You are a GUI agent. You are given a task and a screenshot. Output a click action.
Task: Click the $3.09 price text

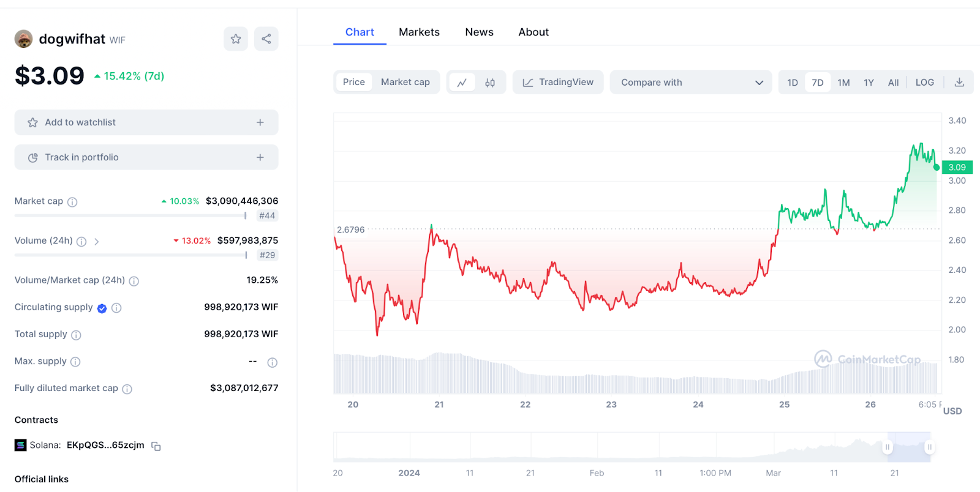pos(50,76)
